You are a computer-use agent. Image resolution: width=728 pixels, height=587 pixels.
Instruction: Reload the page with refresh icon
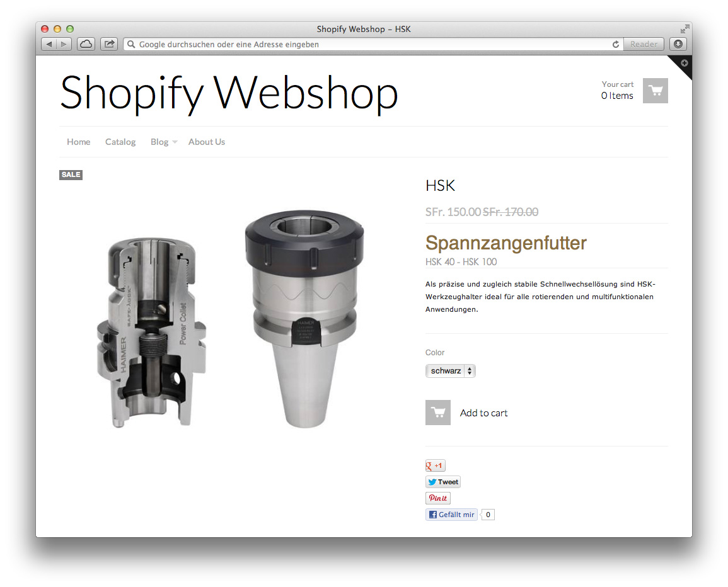[x=616, y=44]
